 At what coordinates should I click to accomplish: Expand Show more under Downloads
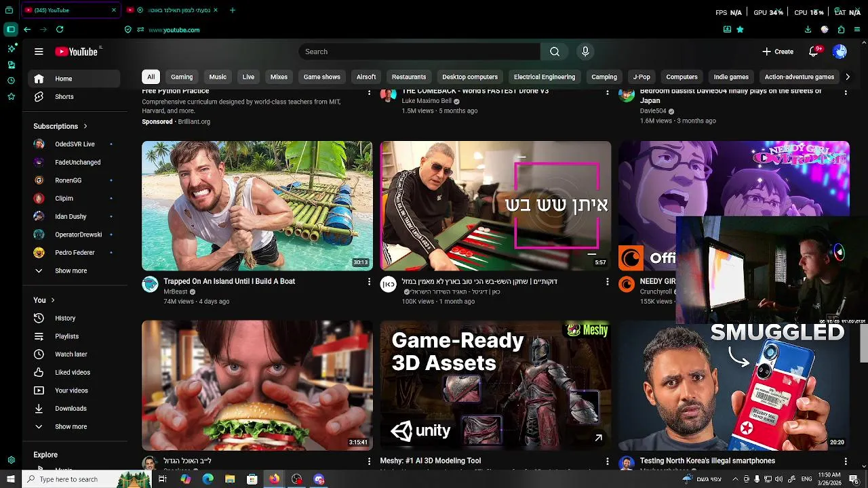point(74,427)
